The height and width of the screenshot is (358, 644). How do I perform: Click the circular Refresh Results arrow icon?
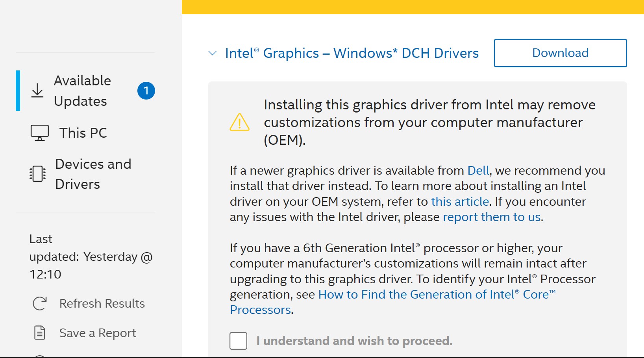tap(39, 303)
